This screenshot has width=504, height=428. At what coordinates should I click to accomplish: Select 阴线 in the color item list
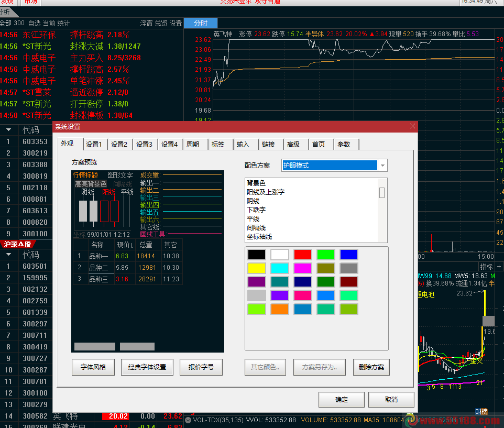pos(253,201)
